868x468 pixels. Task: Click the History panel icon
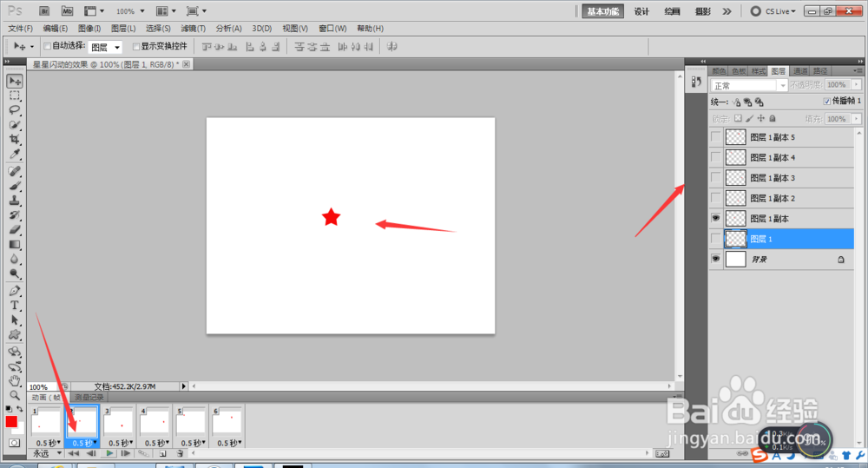[696, 82]
